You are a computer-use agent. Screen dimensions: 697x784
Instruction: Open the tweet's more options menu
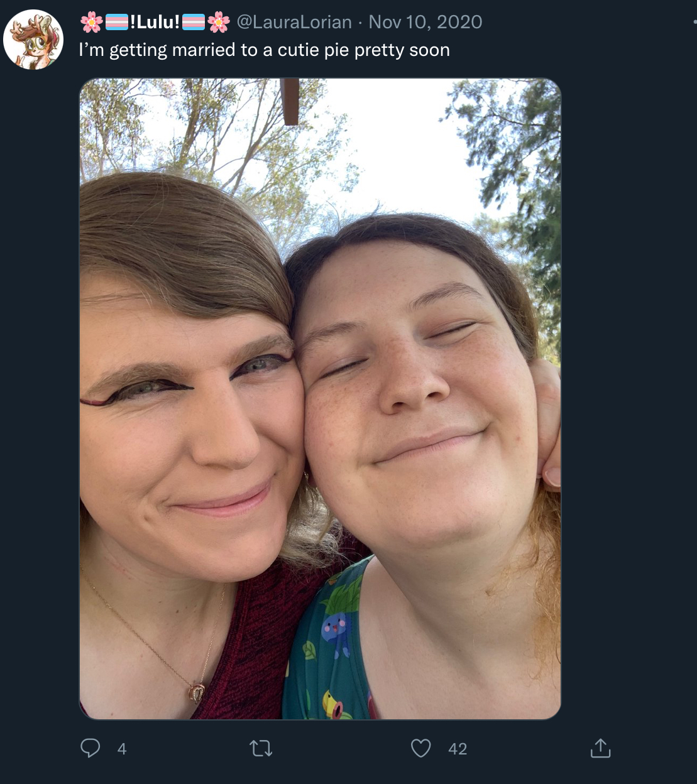[694, 22]
